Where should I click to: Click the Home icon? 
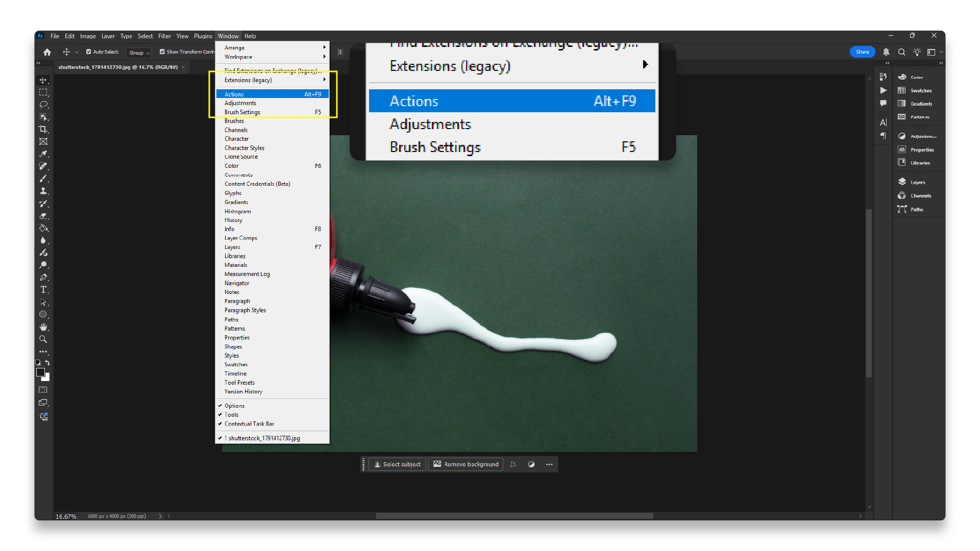(x=47, y=52)
